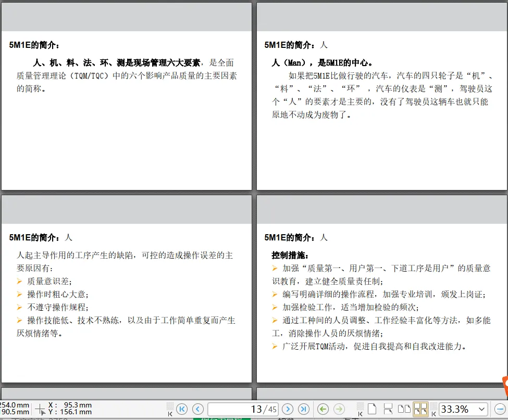Click the "X : 95.3 mm" readout
Image resolution: width=508 pixels, height=420 pixels.
click(70, 405)
